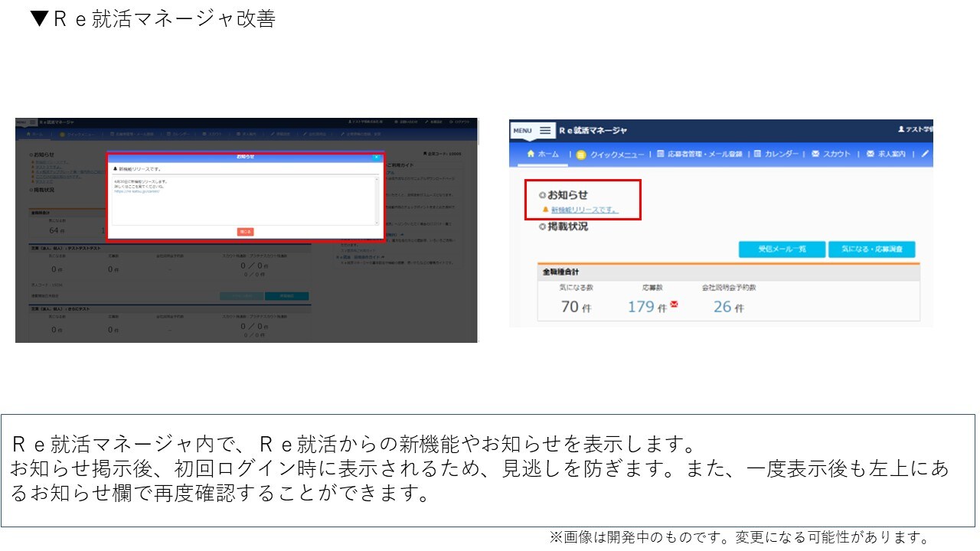The width and height of the screenshot is (980, 551).
Task: Click the yellow クイックメニュー circle icon
Action: (x=581, y=155)
